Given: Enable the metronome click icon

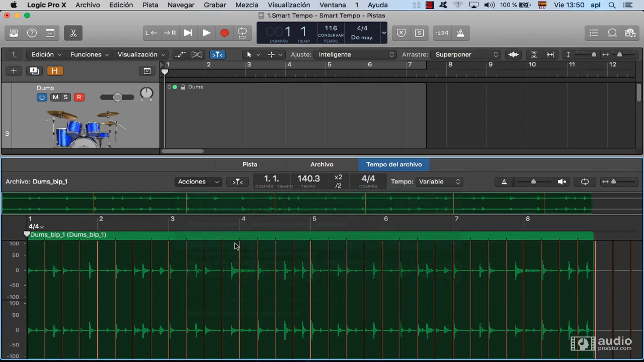Looking at the screenshot, I should click(460, 33).
